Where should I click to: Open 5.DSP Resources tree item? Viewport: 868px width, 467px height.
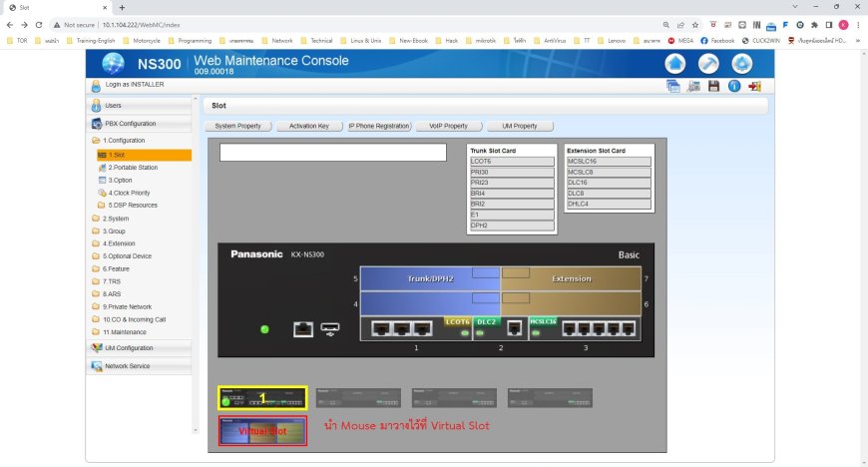click(128, 205)
